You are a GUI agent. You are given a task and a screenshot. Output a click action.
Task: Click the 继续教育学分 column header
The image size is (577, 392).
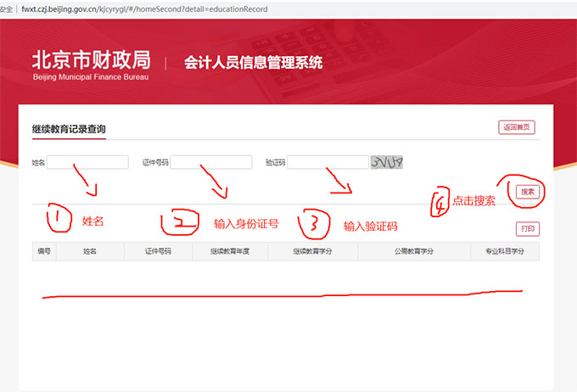tap(312, 251)
